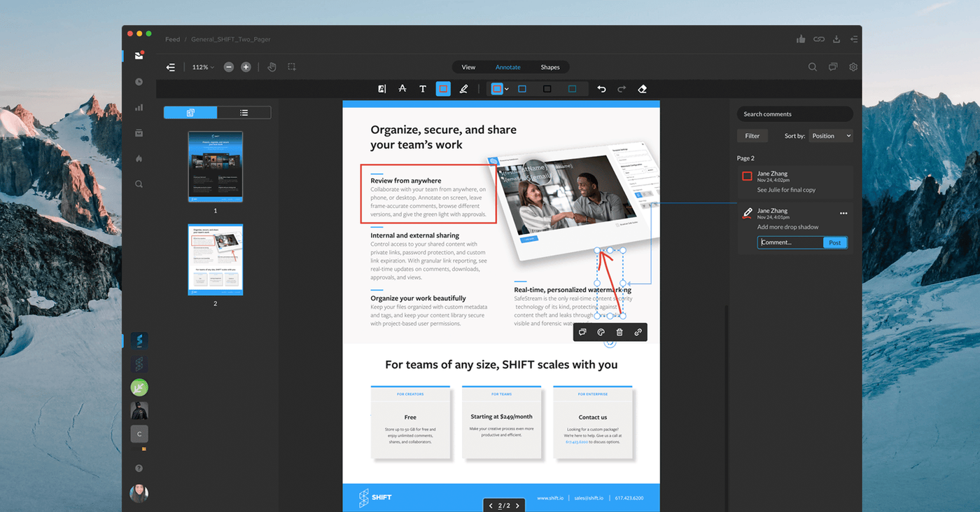The height and width of the screenshot is (512, 980).
Task: Select the free text 'T' tool
Action: click(x=423, y=89)
